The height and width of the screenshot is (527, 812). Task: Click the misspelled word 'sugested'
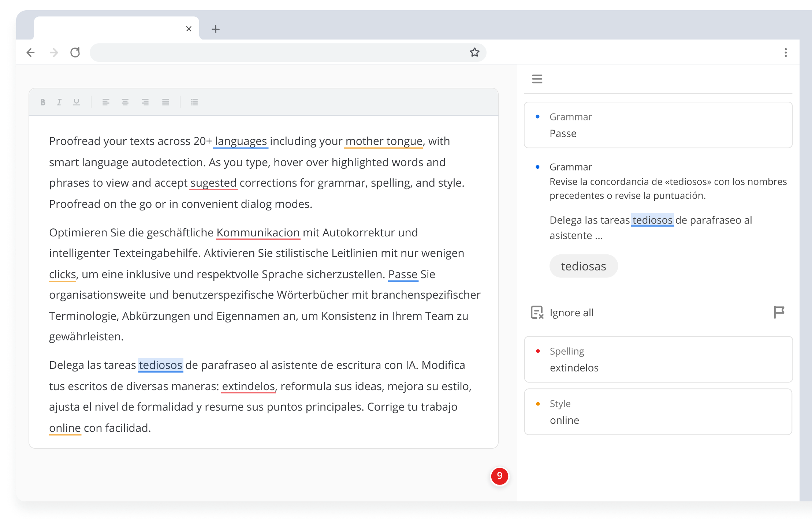coord(213,183)
